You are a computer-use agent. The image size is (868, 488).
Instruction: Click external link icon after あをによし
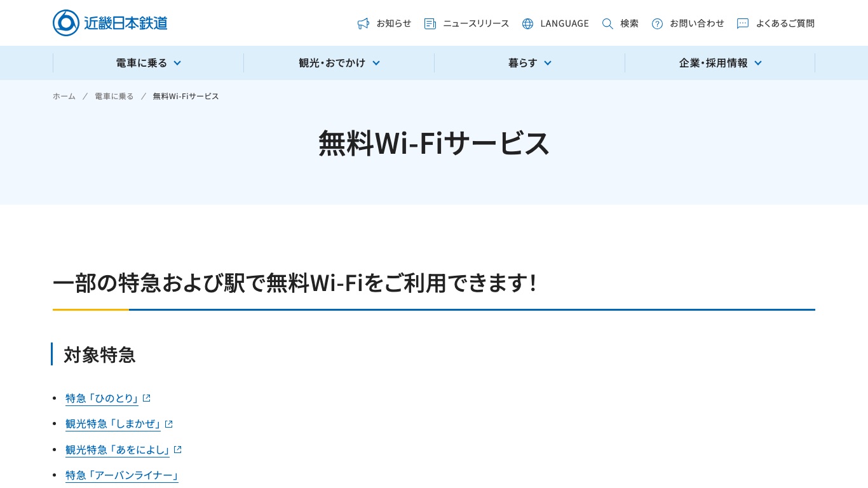click(178, 449)
